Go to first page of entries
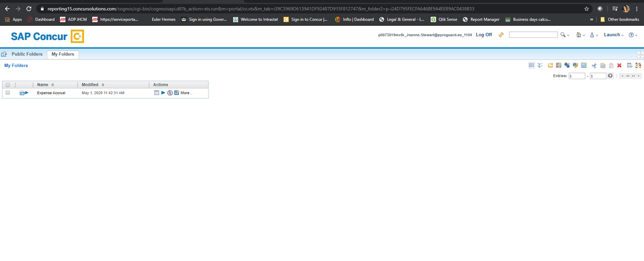Screen dimensions: 644x261 tap(622, 76)
